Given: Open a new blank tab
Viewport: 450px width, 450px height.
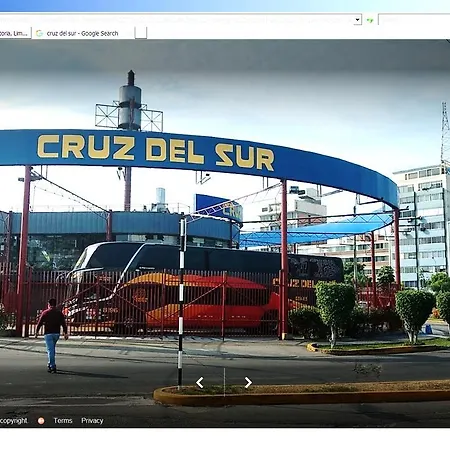Looking at the screenshot, I should click(141, 33).
